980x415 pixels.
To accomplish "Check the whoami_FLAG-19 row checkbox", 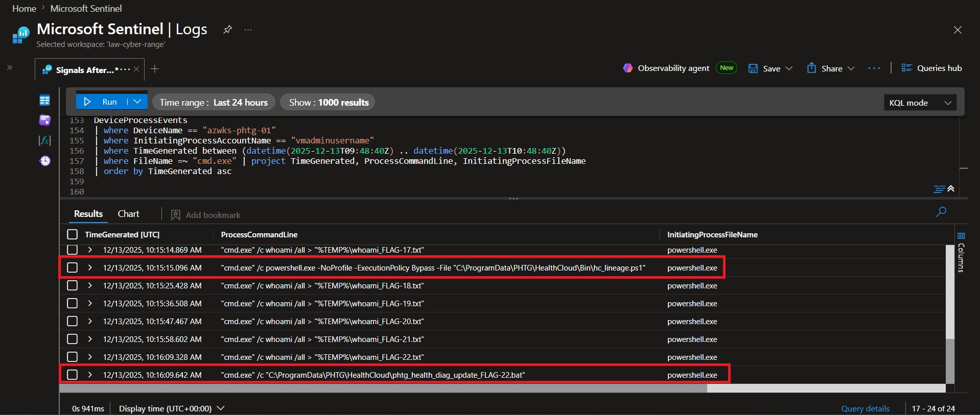I will pyautogui.click(x=73, y=303).
